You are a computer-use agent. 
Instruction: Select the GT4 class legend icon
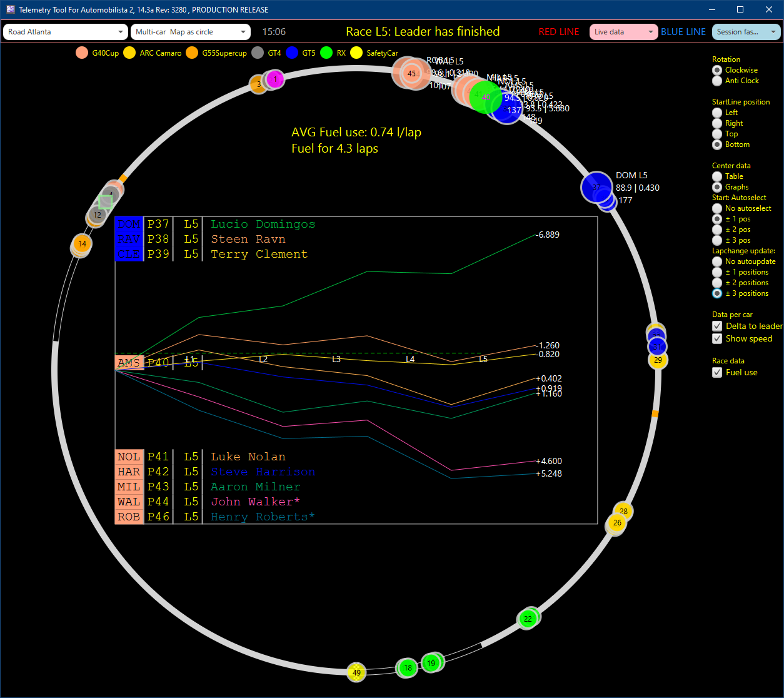coord(258,53)
